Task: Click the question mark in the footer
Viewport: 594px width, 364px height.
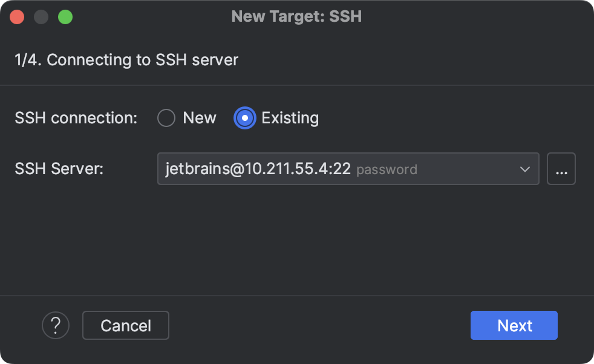Action: tap(56, 325)
